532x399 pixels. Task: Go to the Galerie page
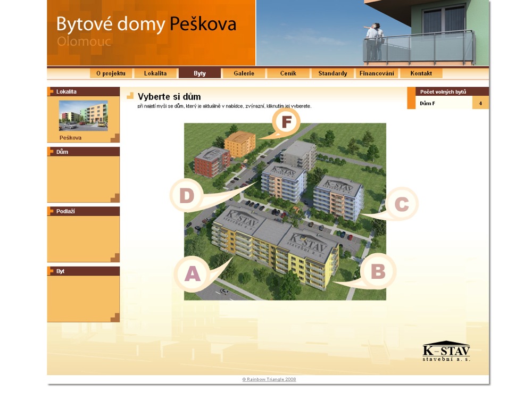[244, 73]
